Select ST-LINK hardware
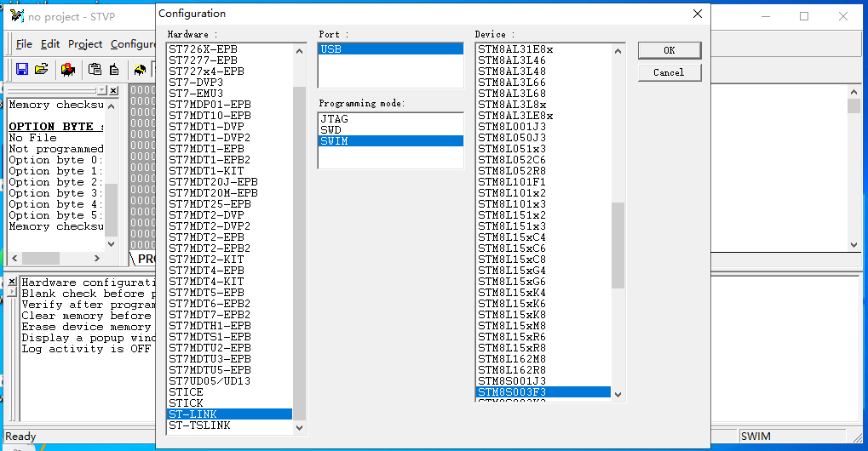This screenshot has width=868, height=451. tap(230, 414)
